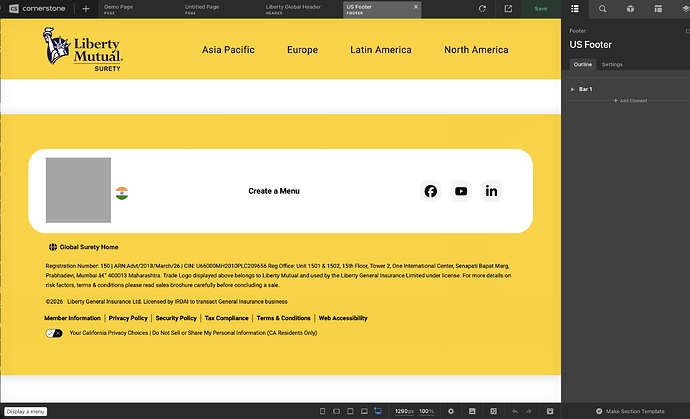Click Make Section Template
The image size is (690, 419).
630,411
